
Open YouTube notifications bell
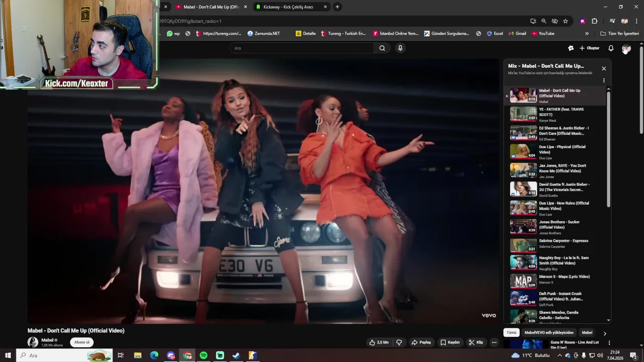(611, 48)
